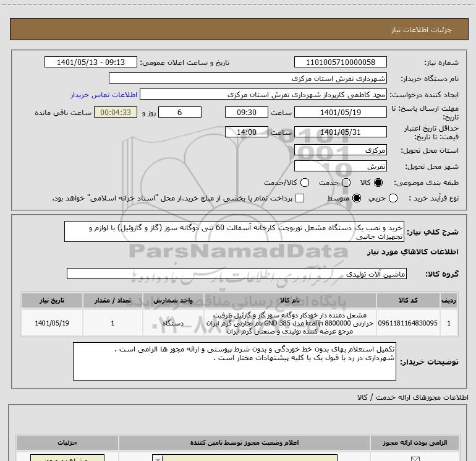Click unit cell دستگاه
This screenshot has height=461, width=476.
point(173,323)
